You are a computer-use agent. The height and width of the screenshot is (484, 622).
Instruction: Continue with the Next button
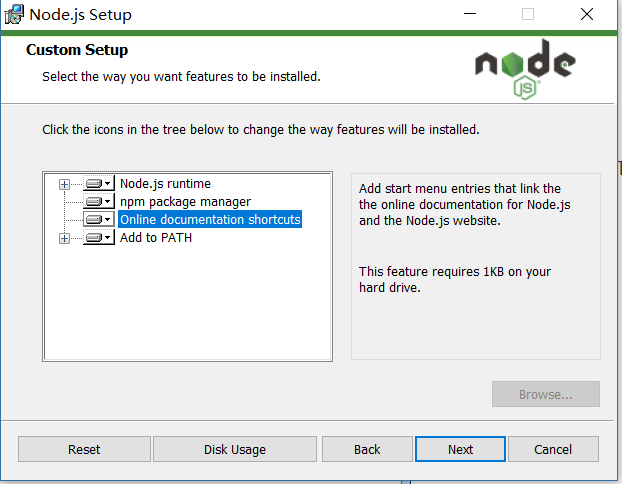tap(460, 449)
